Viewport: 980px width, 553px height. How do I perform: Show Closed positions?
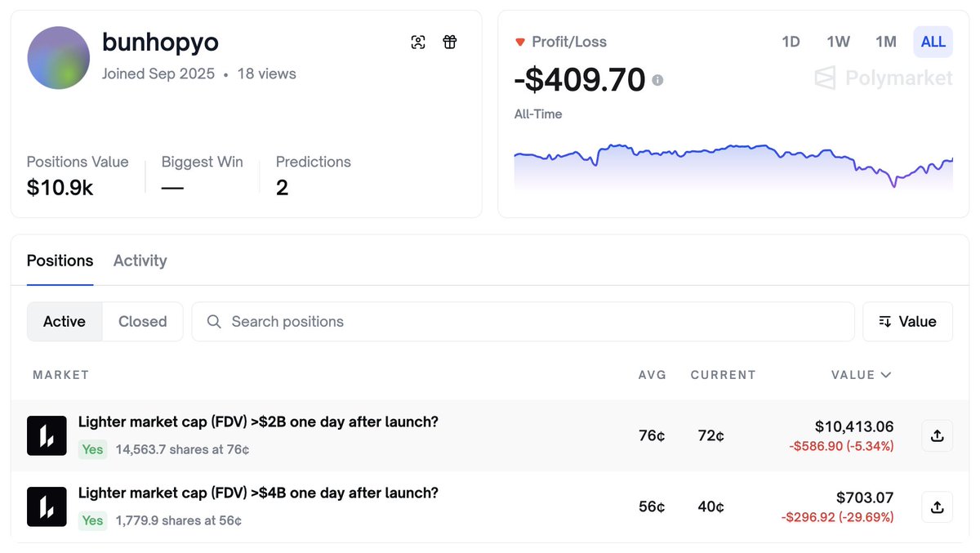pyautogui.click(x=142, y=322)
